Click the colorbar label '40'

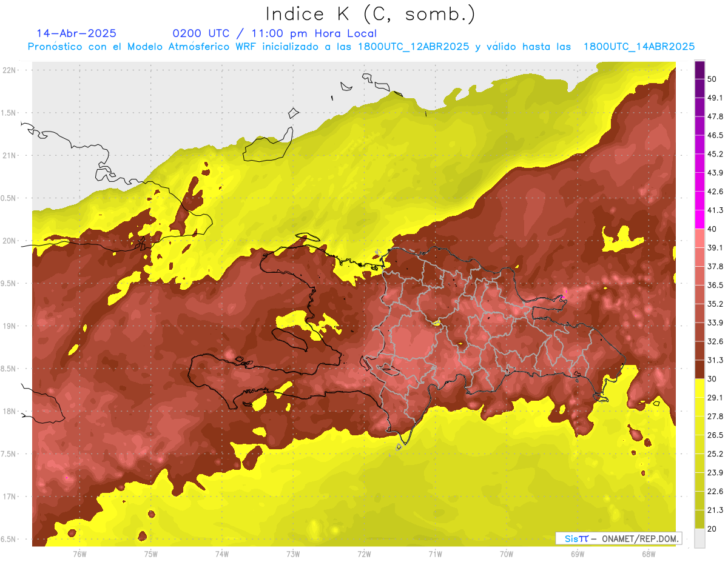click(x=713, y=229)
